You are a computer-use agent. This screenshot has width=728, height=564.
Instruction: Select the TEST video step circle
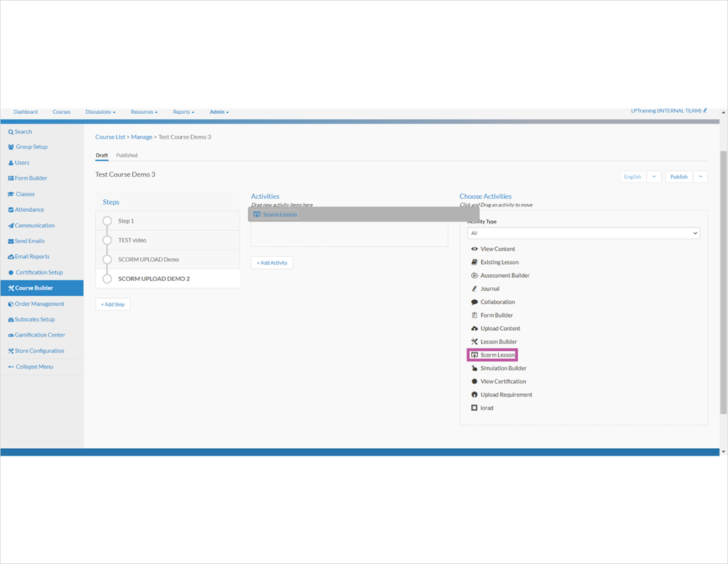click(x=107, y=240)
